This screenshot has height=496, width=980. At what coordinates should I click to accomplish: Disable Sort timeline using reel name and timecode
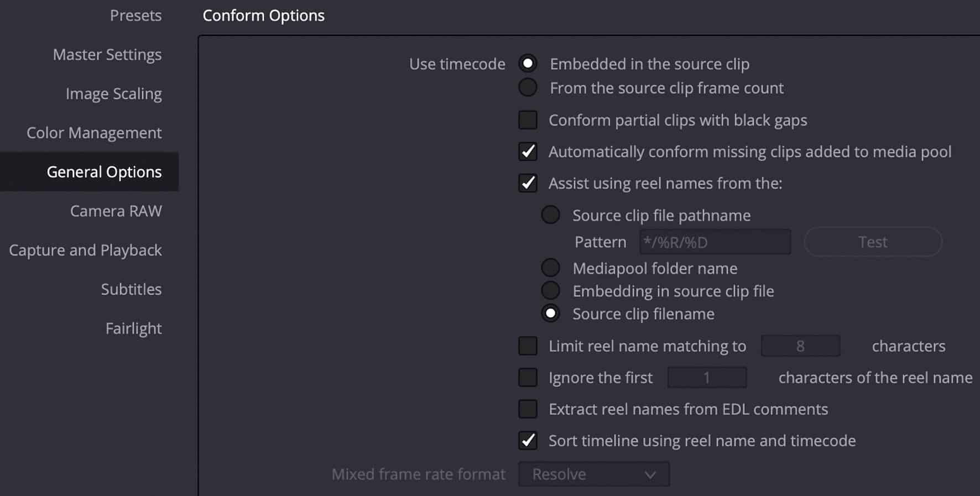(x=528, y=441)
